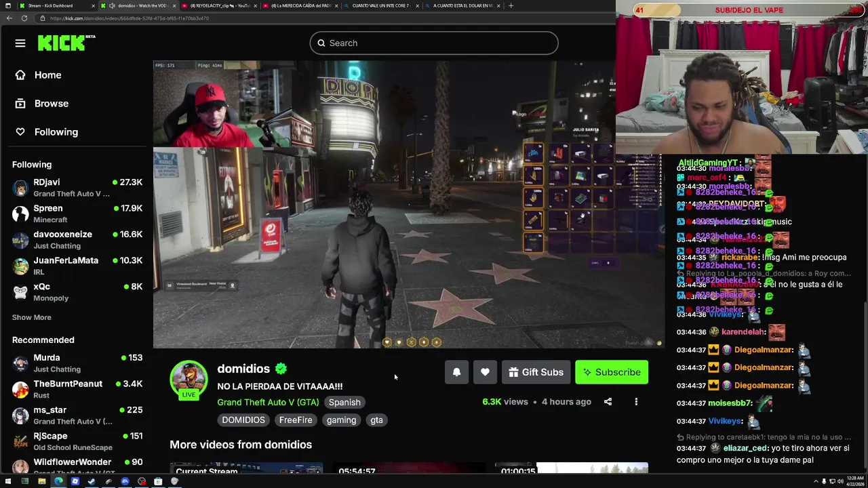
Task: Click the 6.3K views text
Action: coord(505,402)
